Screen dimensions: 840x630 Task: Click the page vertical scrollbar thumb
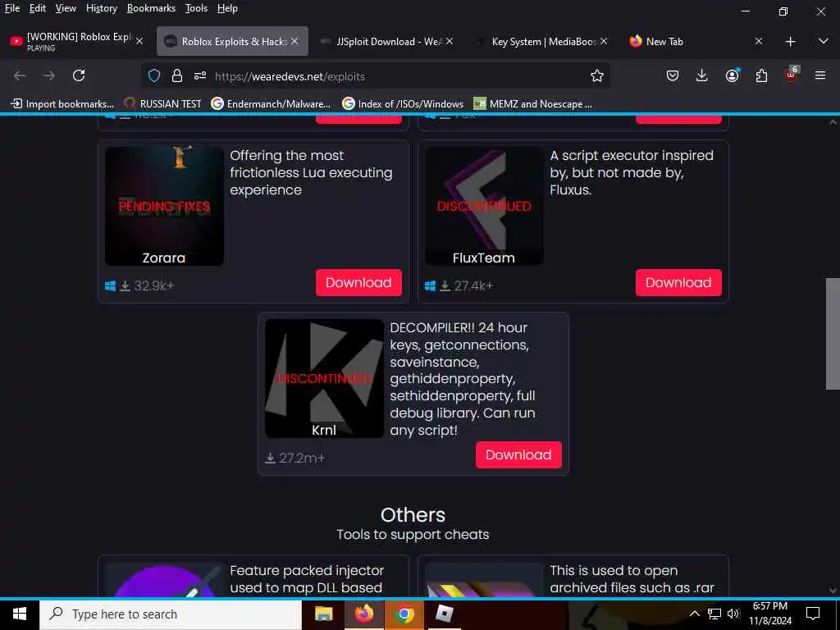pos(833,334)
